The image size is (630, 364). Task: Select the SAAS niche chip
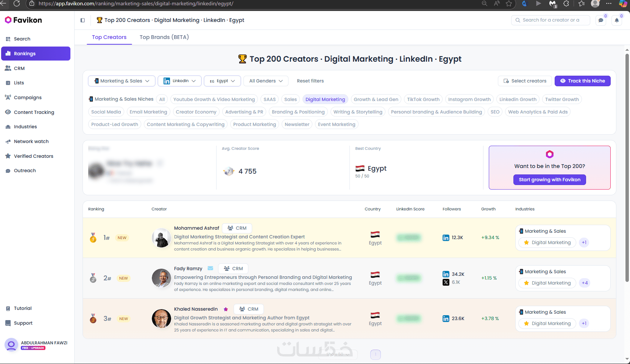tap(270, 100)
